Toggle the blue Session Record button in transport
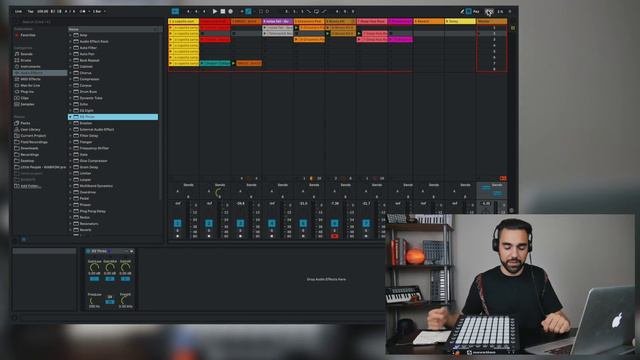The width and height of the screenshot is (640, 360). [248, 11]
